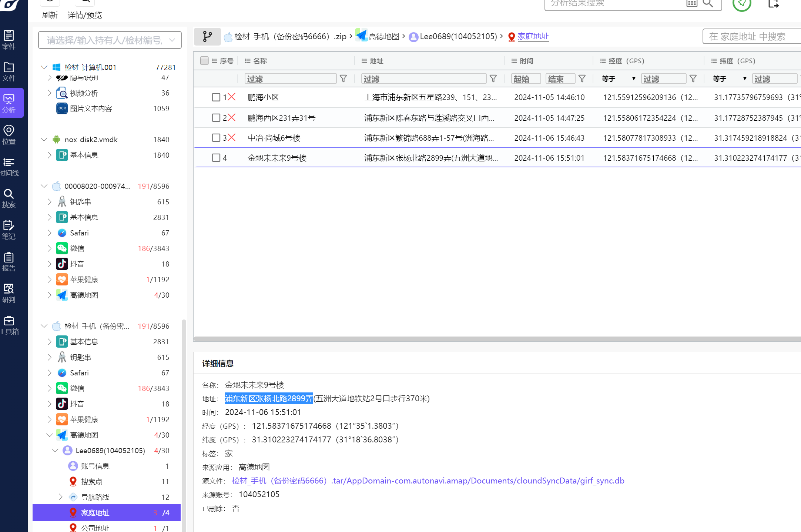This screenshot has height=532, width=801.
Task: Tick the checkbox for 金地未未来9号楼
Action: coord(216,158)
